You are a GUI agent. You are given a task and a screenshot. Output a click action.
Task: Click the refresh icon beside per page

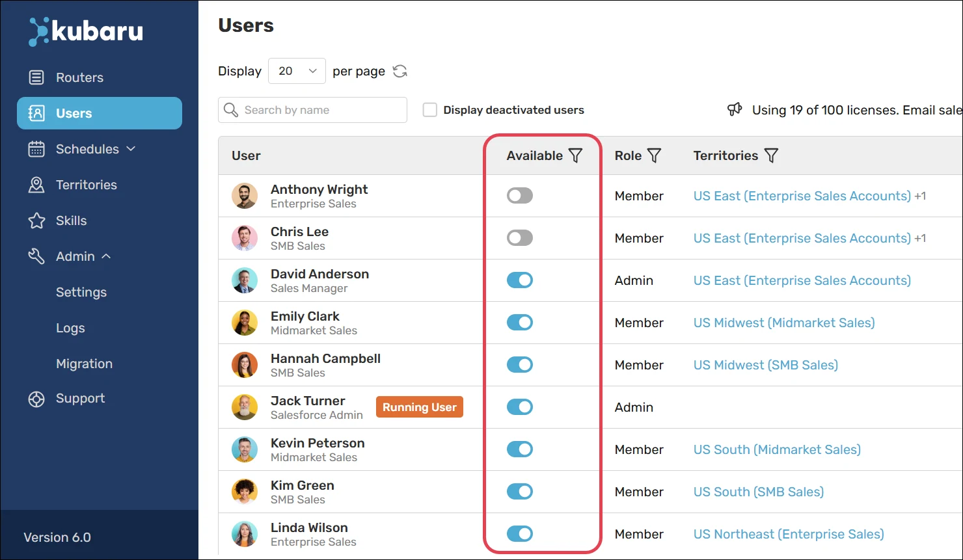(400, 71)
